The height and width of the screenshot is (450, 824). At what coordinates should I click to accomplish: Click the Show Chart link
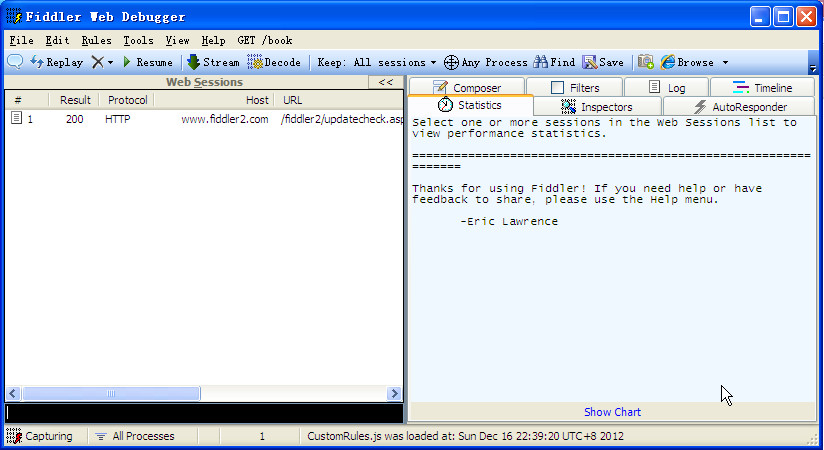coord(612,412)
